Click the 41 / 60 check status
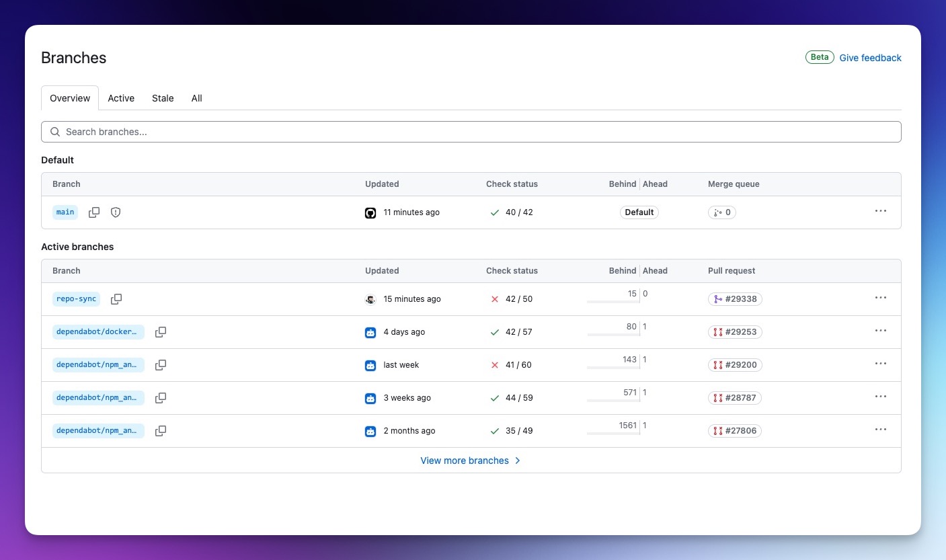This screenshot has width=946, height=560. (x=518, y=365)
